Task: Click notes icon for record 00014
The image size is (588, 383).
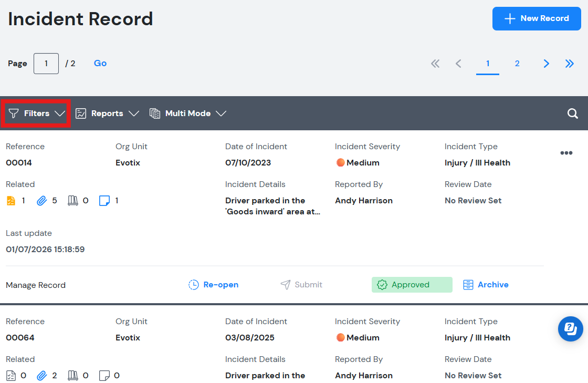Action: click(104, 201)
